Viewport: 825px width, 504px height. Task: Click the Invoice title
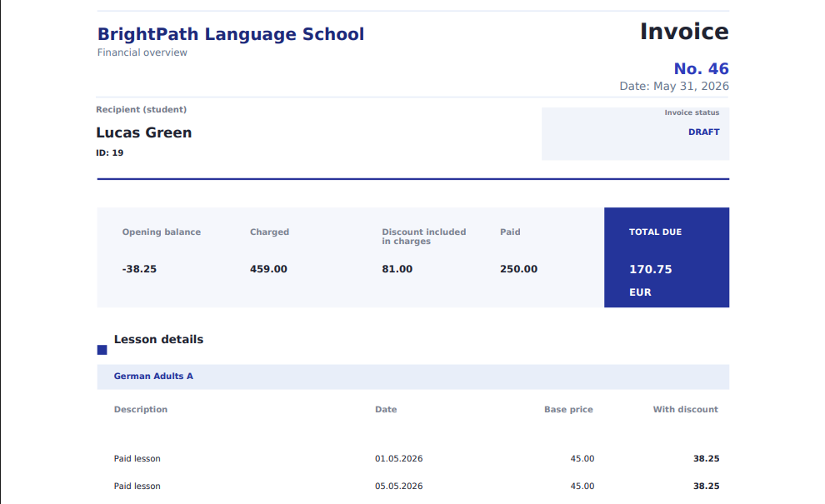(684, 32)
